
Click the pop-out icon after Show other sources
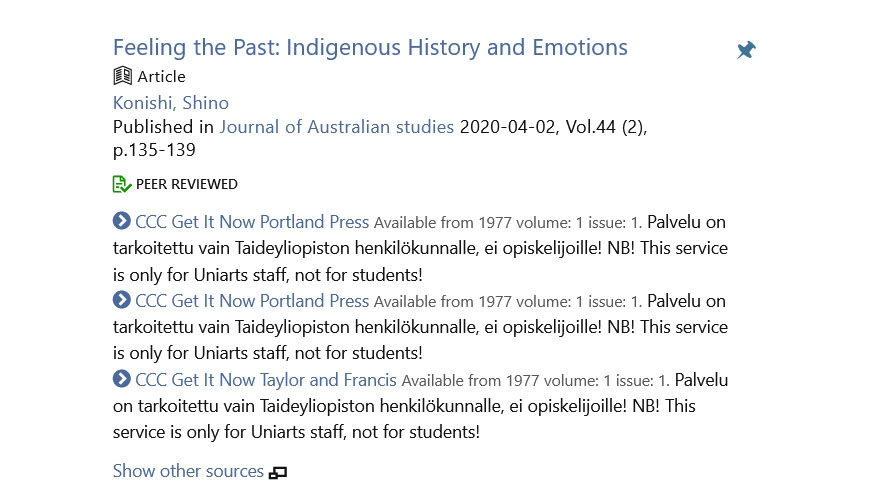[x=278, y=472]
